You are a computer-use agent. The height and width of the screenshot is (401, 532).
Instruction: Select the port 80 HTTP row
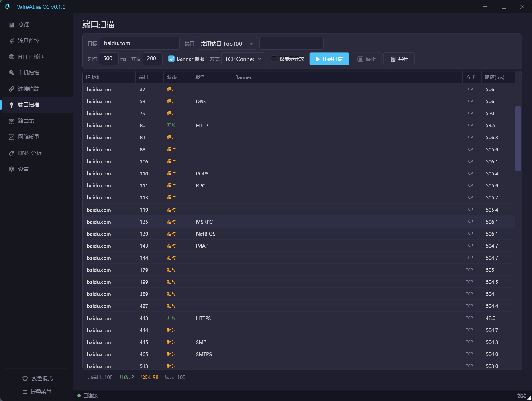click(298, 125)
